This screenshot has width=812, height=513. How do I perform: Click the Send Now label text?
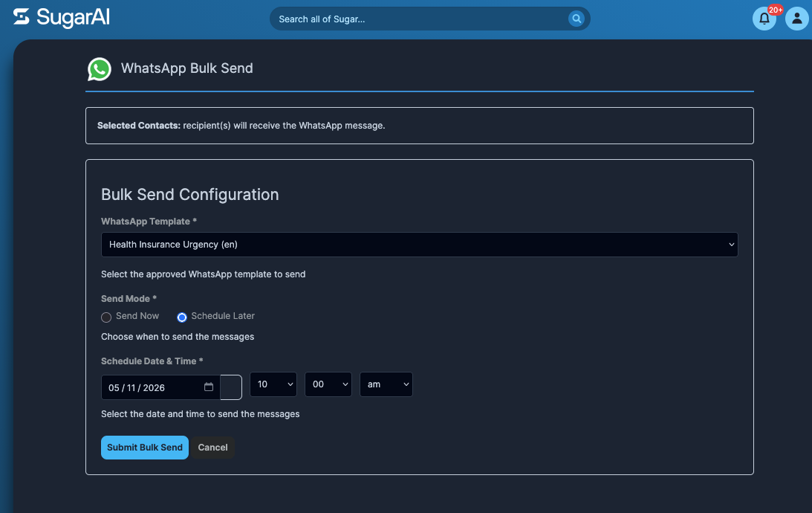click(137, 315)
